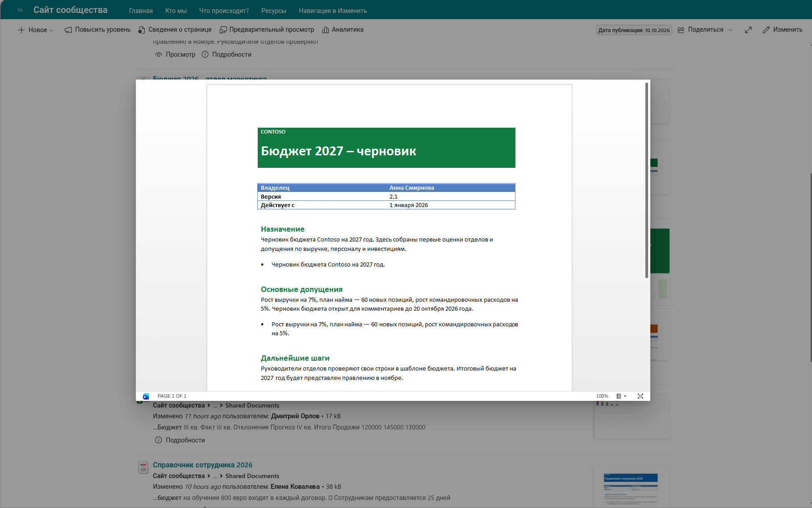Click the document preview vertical scrollbar
Viewport: 812px width, 508px height.
(646, 180)
